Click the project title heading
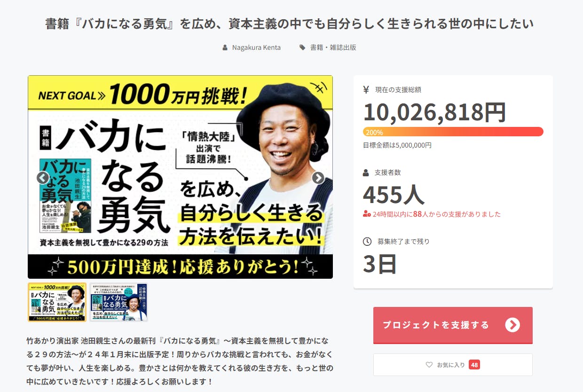Viewport: 583px width, 392px height. click(x=290, y=24)
